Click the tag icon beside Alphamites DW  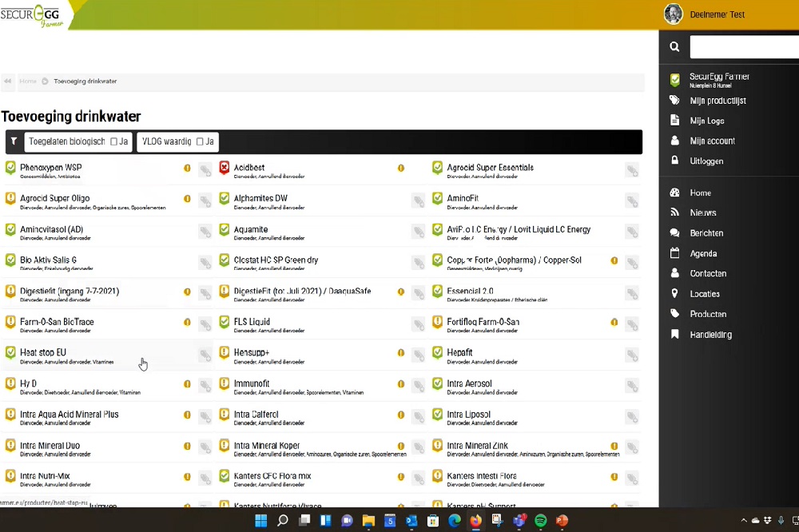click(x=419, y=201)
